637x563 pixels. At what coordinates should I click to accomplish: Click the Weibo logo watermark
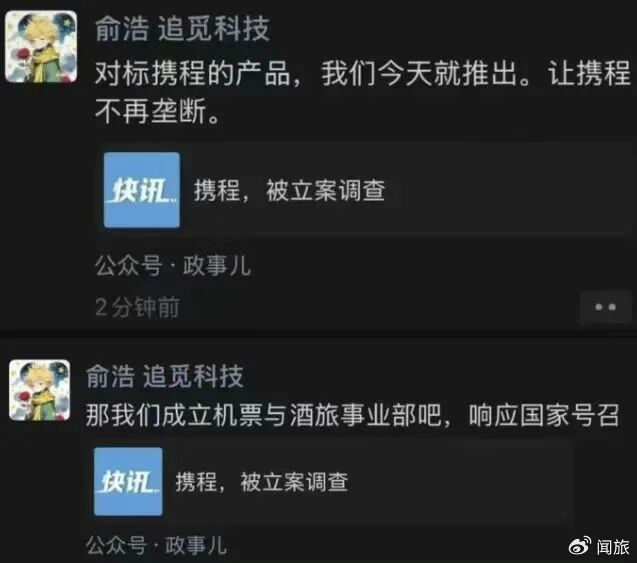coord(580,546)
